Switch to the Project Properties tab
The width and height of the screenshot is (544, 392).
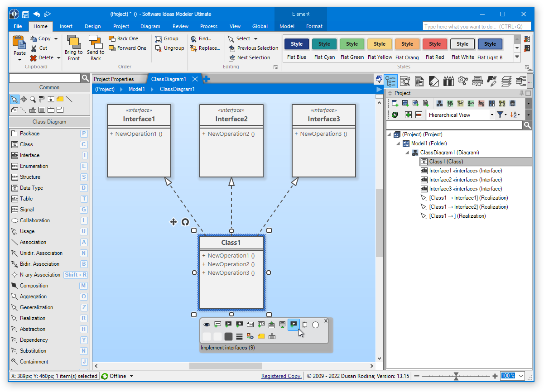coord(114,79)
